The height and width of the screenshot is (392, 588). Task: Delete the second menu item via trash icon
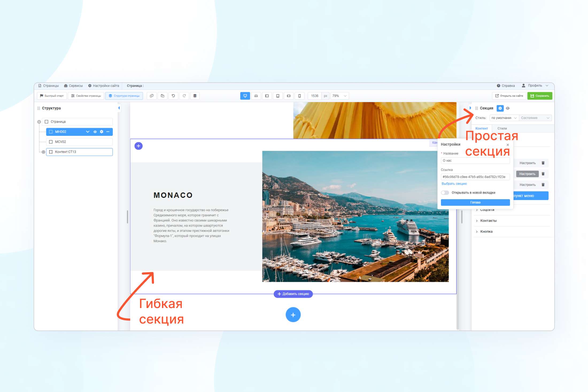pos(543,174)
